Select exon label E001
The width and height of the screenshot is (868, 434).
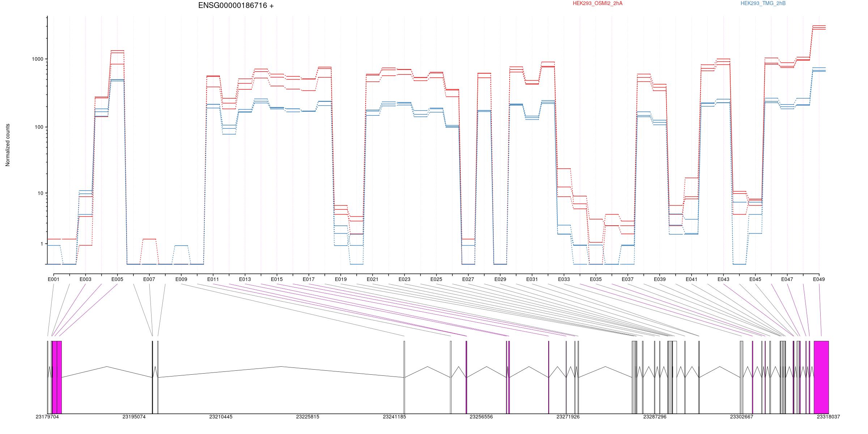54,279
